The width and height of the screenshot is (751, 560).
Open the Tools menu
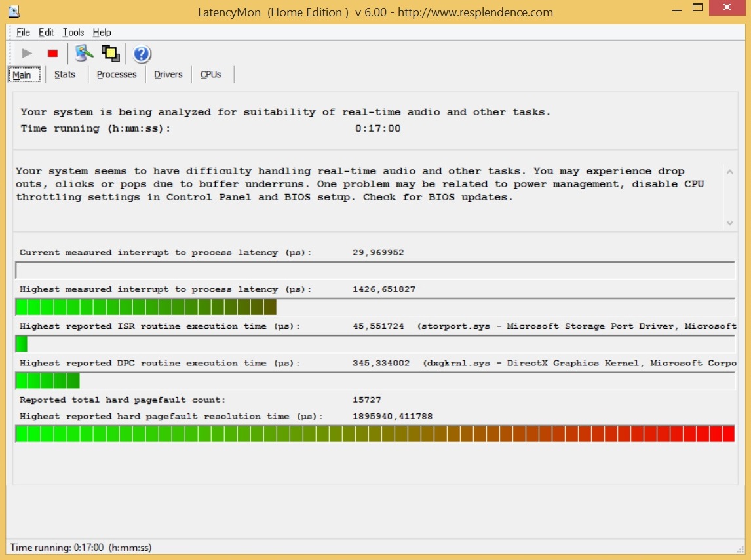(73, 33)
